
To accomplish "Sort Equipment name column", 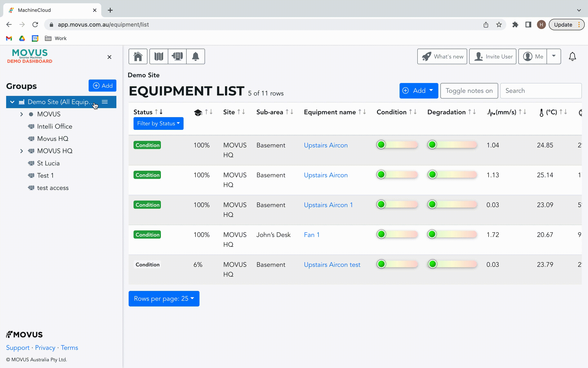I will tap(362, 112).
